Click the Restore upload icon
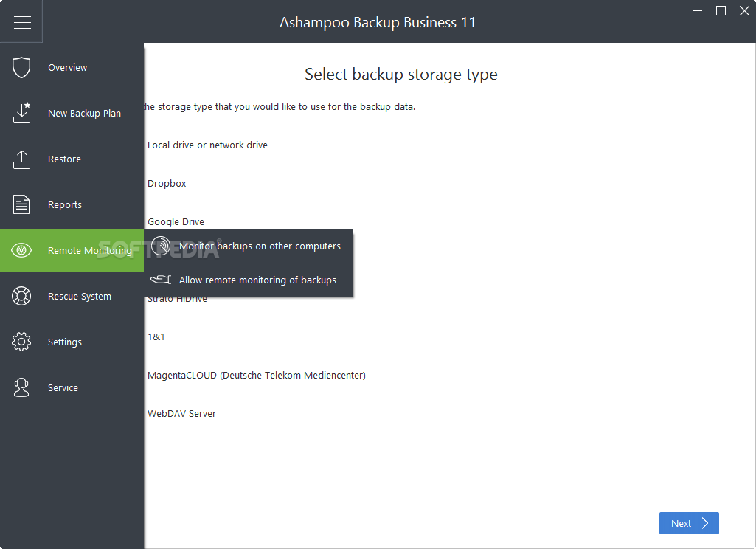Image resolution: width=756 pixels, height=549 pixels. pos(21,159)
